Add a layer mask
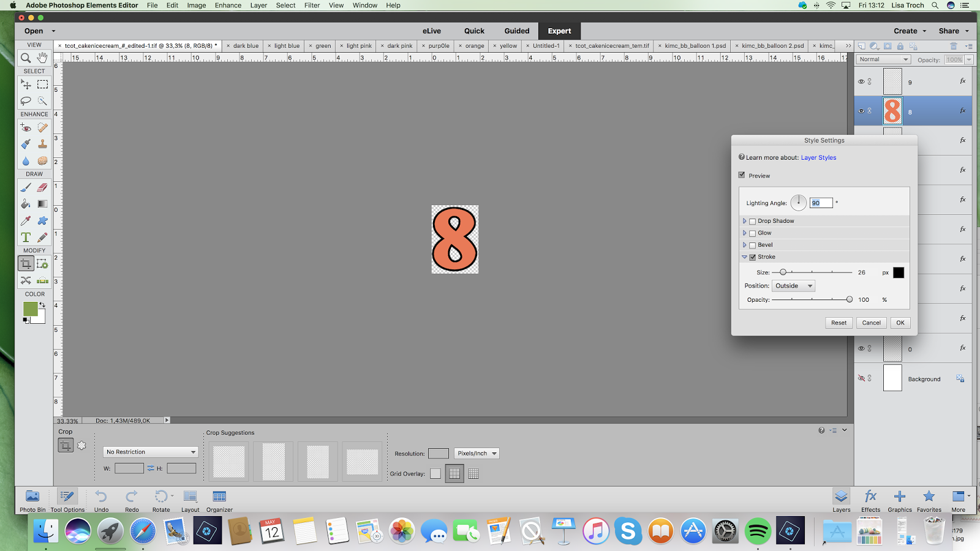 888,46
